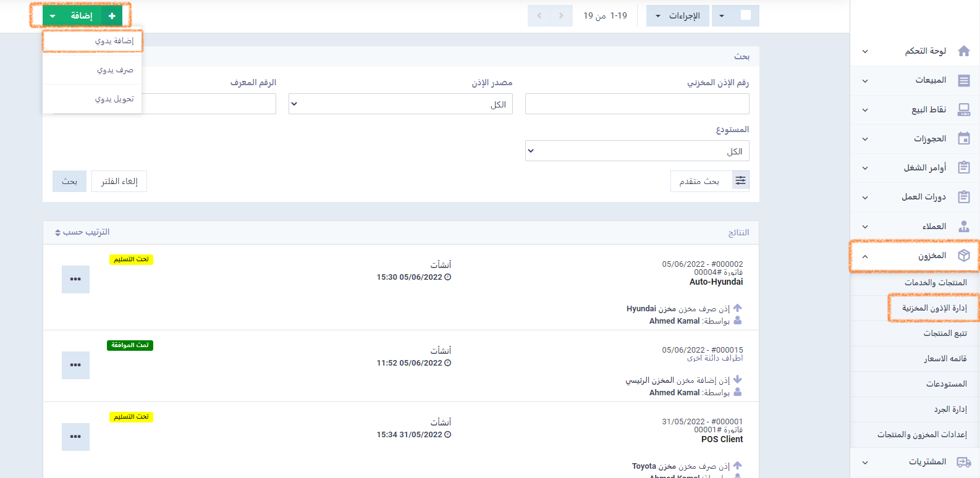
Task: Choose تحويل يدوي from the add menu
Action: [93, 99]
